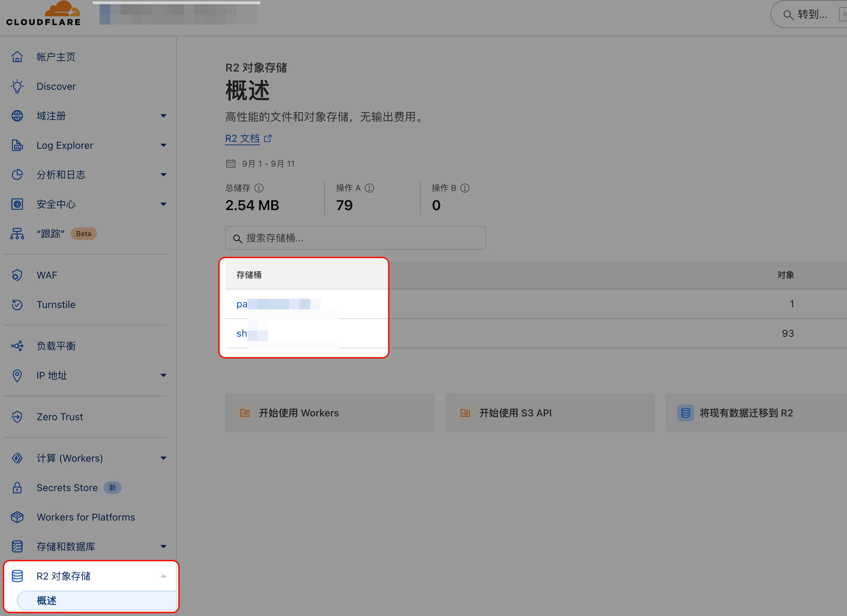Expand the 域注册 menu arrow

coord(163,116)
